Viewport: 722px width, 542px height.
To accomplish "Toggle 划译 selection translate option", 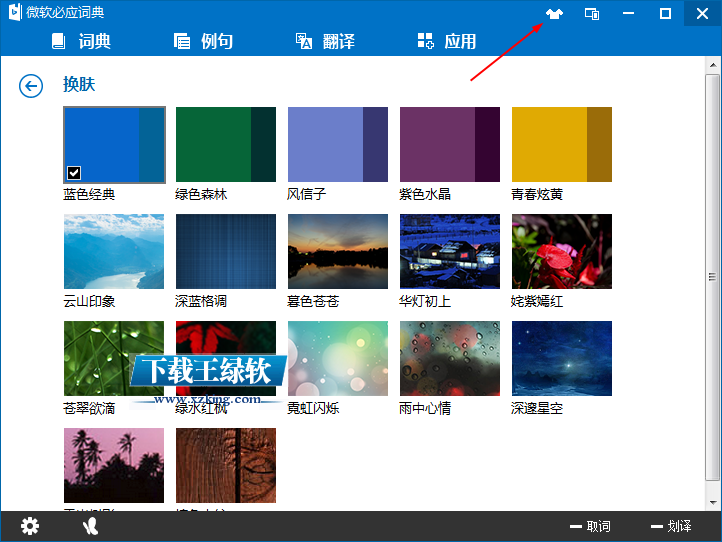I will tap(671, 526).
